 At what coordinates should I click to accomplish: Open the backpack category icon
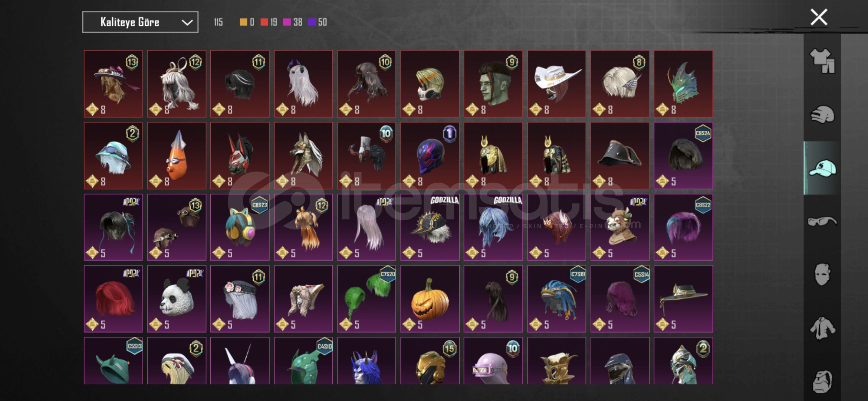822,381
